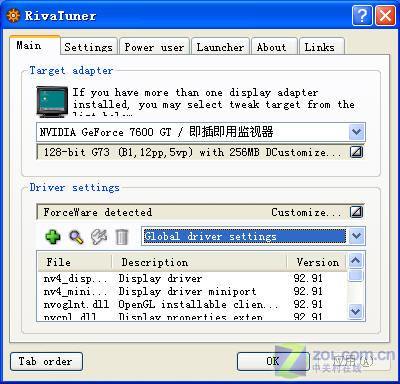The width and height of the screenshot is (400, 384).
Task: Open the Links tab
Action: 322,47
